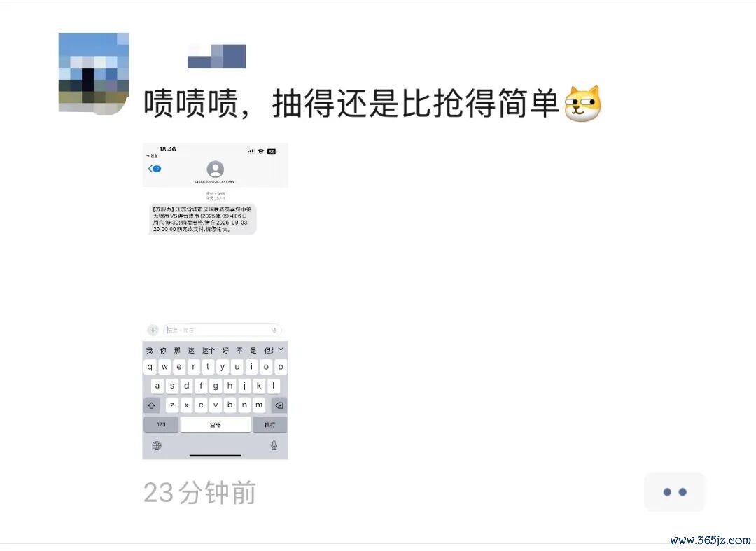Tap the dictation microphone below the keyboard
Viewport: 756px width, 551px height.
[x=274, y=445]
